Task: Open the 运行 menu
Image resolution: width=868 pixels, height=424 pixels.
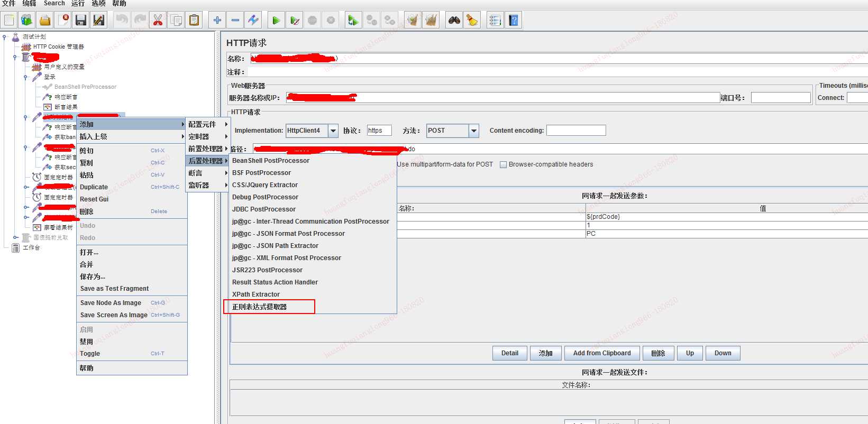Action: pyautogui.click(x=78, y=3)
